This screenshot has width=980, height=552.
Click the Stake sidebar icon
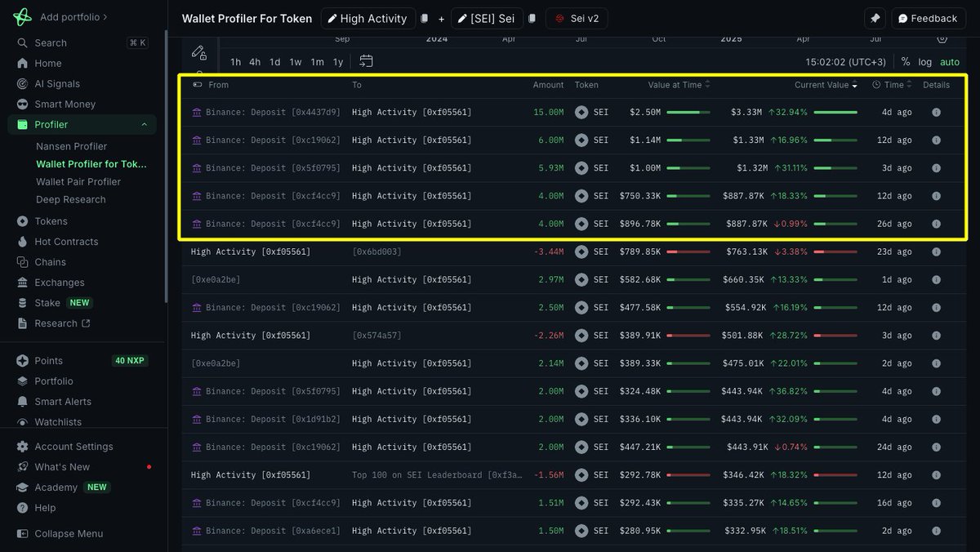[22, 303]
